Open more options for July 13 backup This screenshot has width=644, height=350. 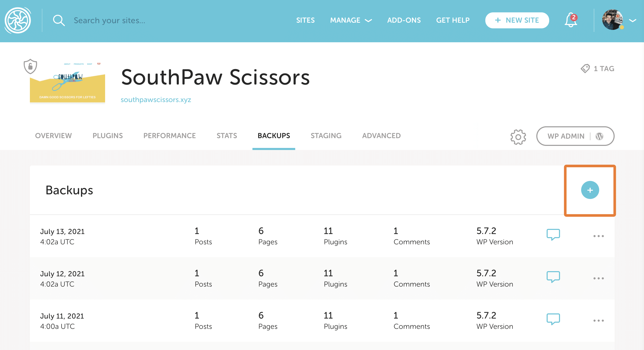pos(598,236)
